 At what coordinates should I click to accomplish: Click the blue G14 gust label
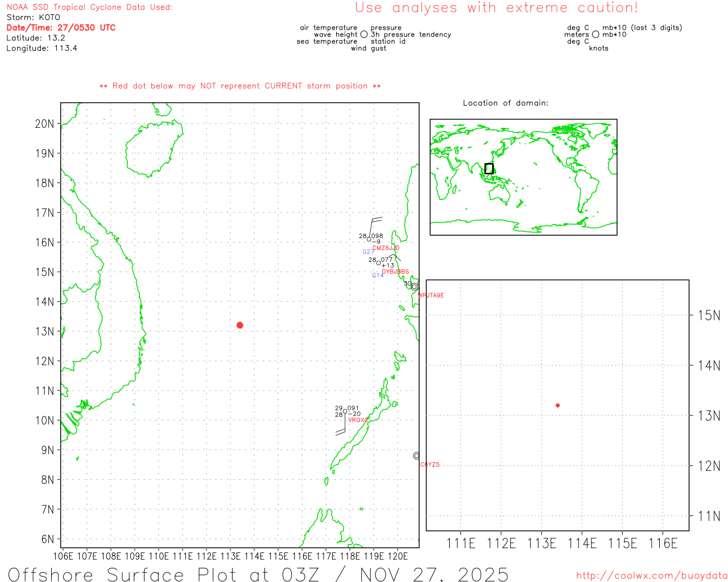tap(378, 276)
